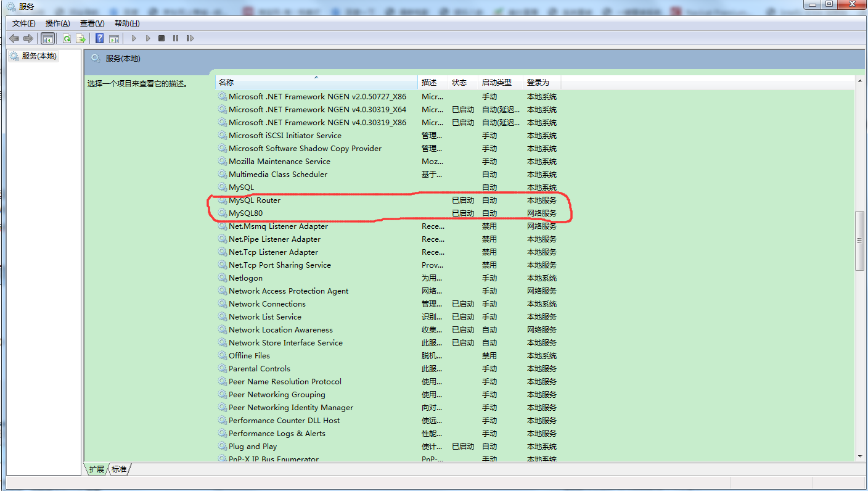
Task: Click the Export List toolbar icon
Action: (x=81, y=38)
